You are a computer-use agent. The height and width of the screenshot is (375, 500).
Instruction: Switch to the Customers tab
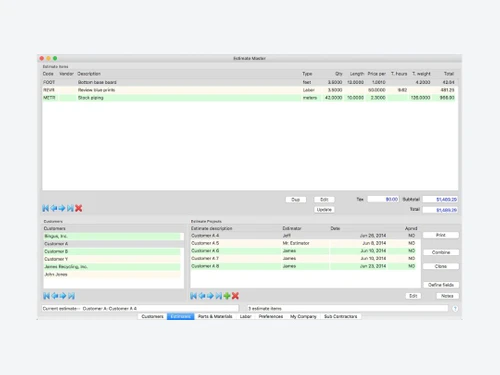pos(152,316)
